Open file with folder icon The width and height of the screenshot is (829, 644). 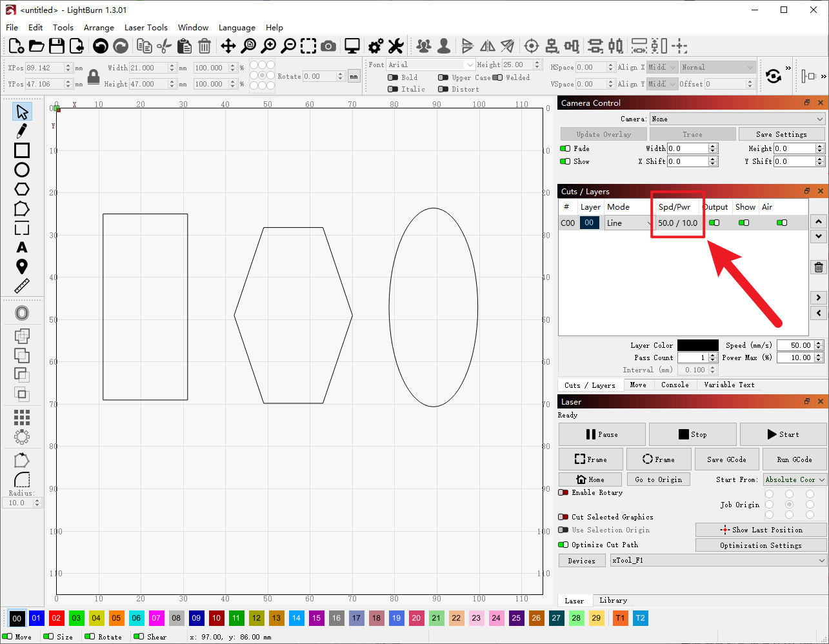(37, 46)
